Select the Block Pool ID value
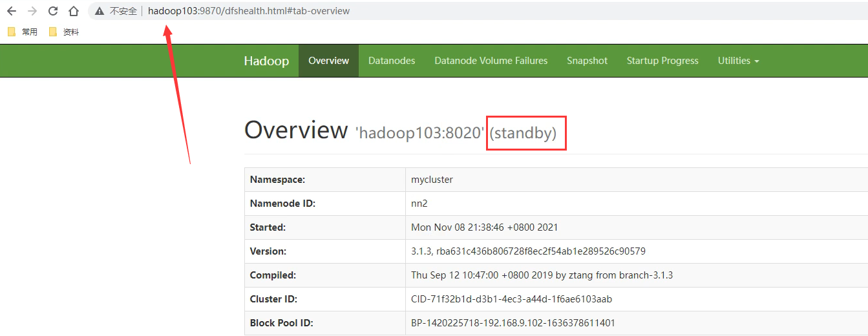Image resolution: width=868 pixels, height=336 pixels. point(513,323)
